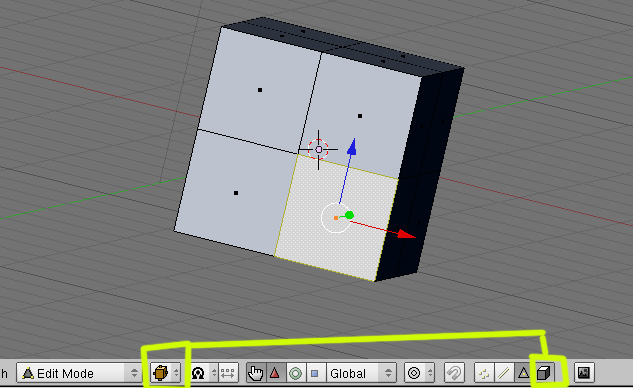Select the top-right face via its dot

[x=360, y=116]
